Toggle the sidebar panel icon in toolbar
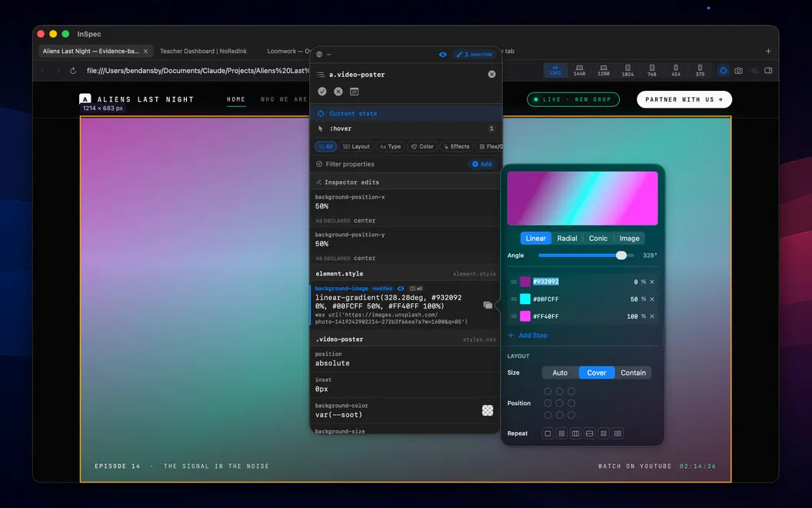812x508 pixels. coord(768,71)
